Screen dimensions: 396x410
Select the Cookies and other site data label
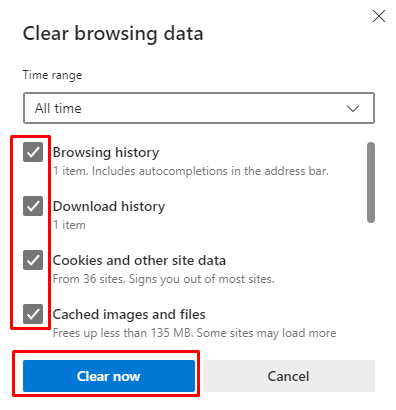pyautogui.click(x=139, y=260)
